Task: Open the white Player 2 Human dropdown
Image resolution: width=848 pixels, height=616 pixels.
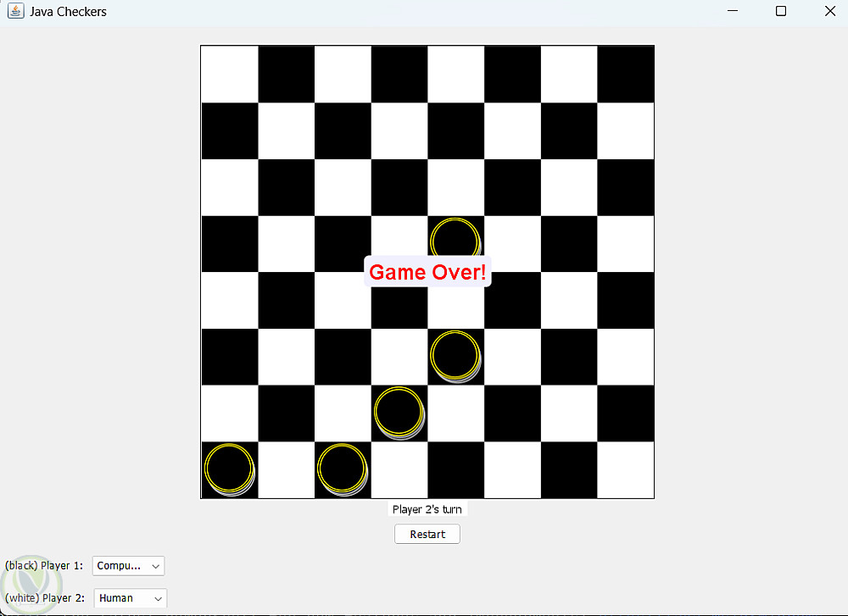Action: click(x=131, y=598)
